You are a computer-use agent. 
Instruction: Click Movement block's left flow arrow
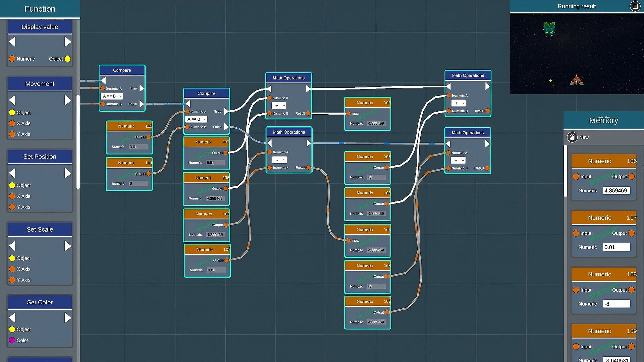tap(12, 100)
